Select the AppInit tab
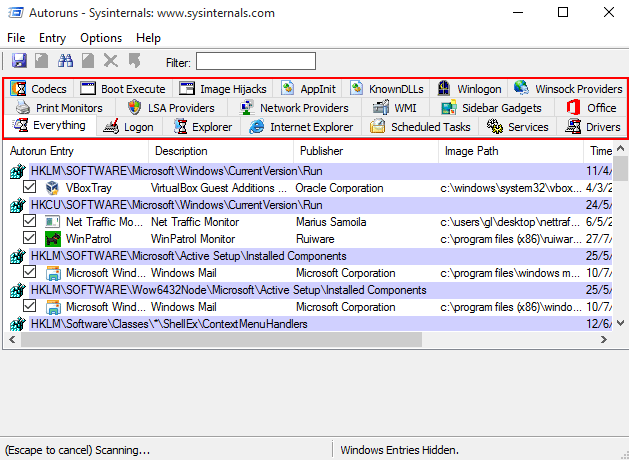 (308, 89)
